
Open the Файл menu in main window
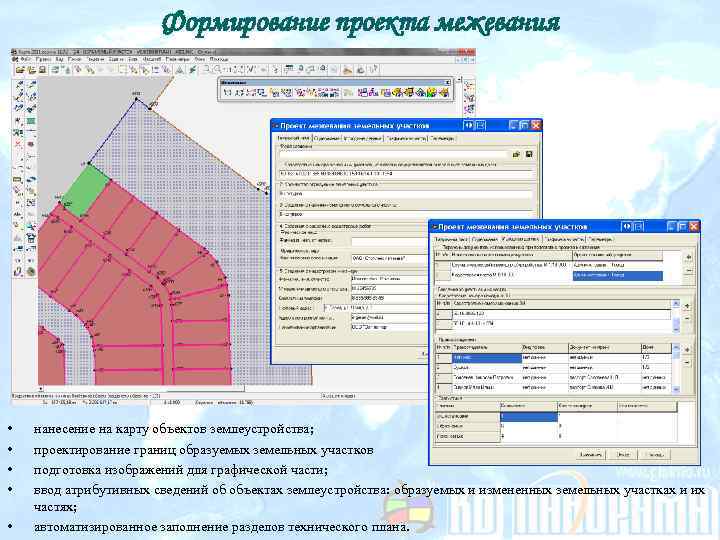(x=26, y=60)
